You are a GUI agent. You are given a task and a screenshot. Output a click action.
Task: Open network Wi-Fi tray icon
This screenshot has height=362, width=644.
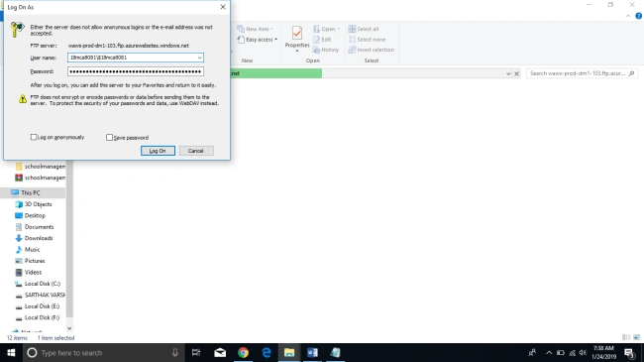coord(572,352)
